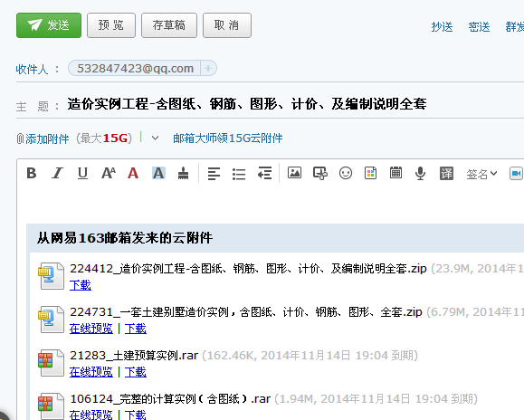Click the green 发送 send button
Viewport: 524px width, 420px height.
49,25
